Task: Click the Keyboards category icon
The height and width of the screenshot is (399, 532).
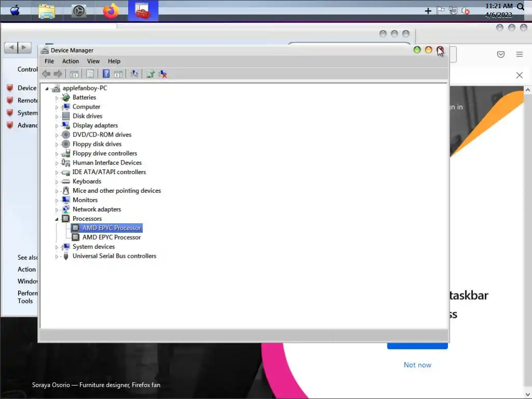Action: pos(66,181)
